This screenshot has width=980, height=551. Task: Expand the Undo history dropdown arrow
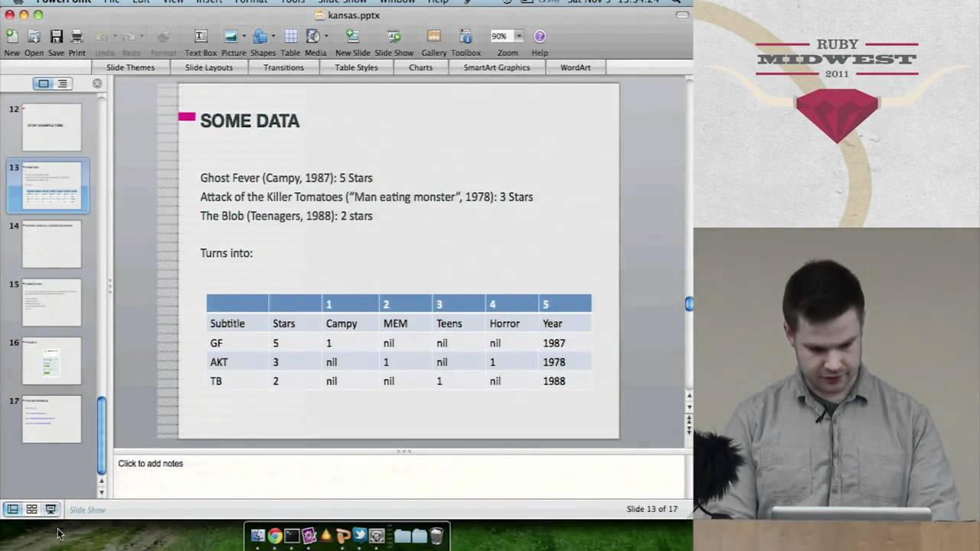(x=114, y=36)
